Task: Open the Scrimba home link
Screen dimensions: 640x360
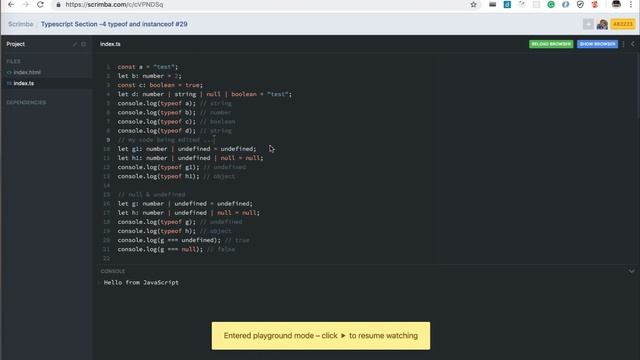Action: point(20,24)
